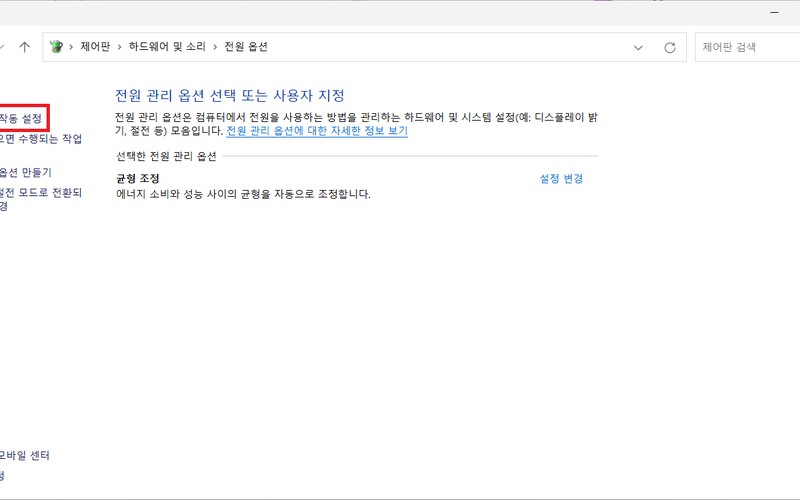
Task: Open link 전원 관리 옵션에 대한 자세한 정보 보기
Action: (x=317, y=131)
